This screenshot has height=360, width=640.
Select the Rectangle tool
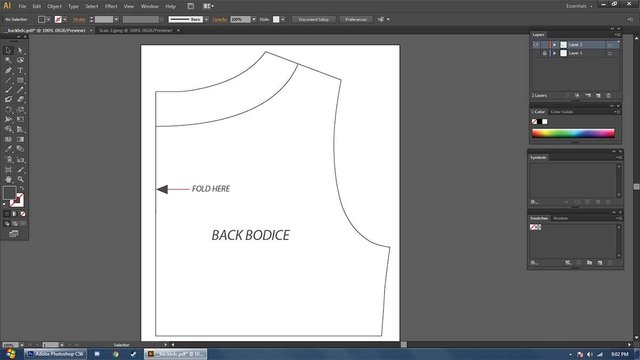20,80
